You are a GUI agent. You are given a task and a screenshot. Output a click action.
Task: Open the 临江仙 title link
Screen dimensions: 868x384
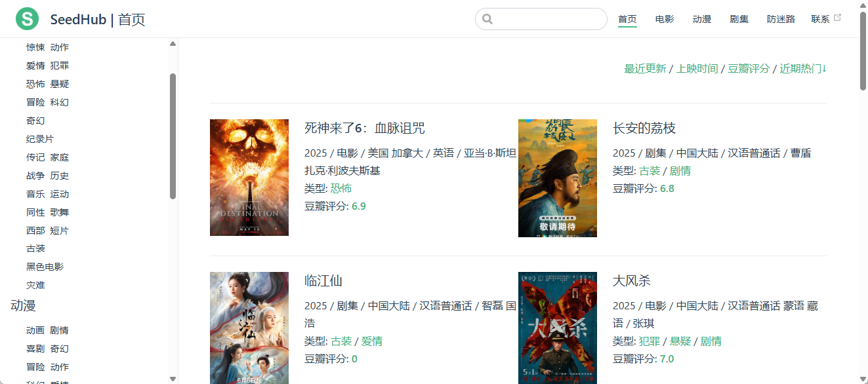point(323,280)
